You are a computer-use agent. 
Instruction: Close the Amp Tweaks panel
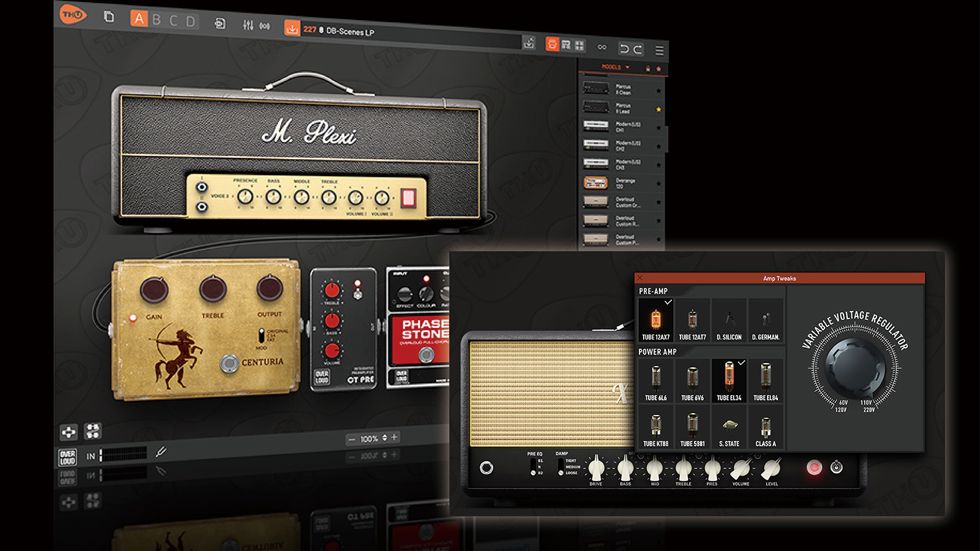[x=640, y=278]
